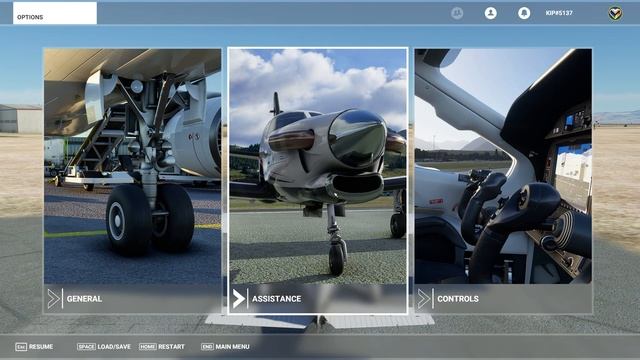This screenshot has width=640, height=360.
Task: Open the Assistance options card
Action: (x=318, y=181)
